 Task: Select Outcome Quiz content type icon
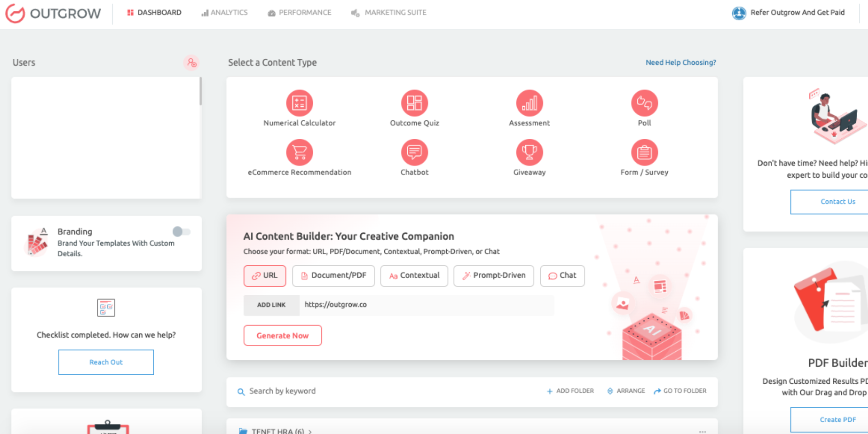(415, 103)
